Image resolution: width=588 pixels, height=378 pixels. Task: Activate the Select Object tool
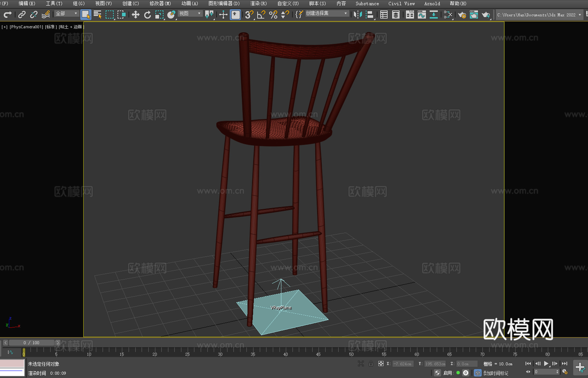(86, 14)
